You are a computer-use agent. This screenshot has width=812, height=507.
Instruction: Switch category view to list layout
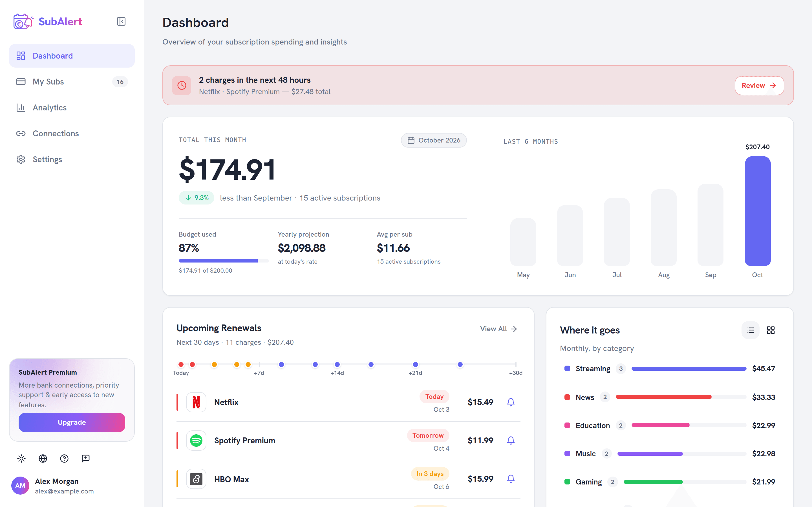(750, 330)
